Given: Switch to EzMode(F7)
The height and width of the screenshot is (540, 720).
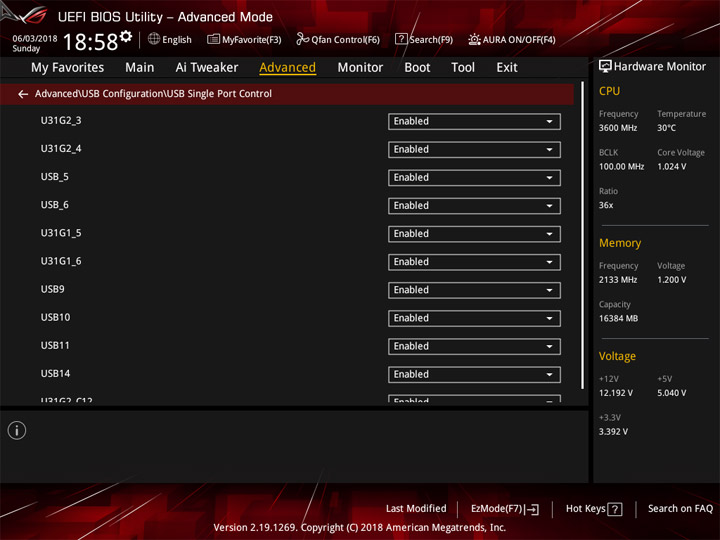Looking at the screenshot, I should tap(505, 509).
